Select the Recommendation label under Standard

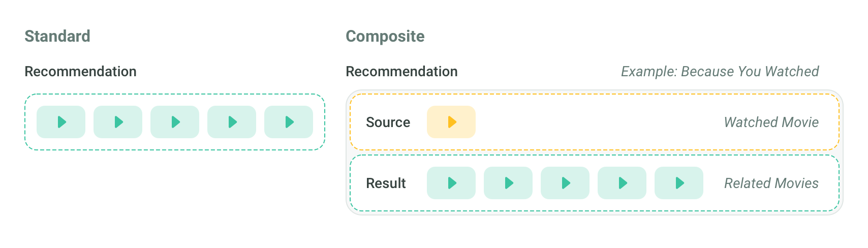pos(80,72)
